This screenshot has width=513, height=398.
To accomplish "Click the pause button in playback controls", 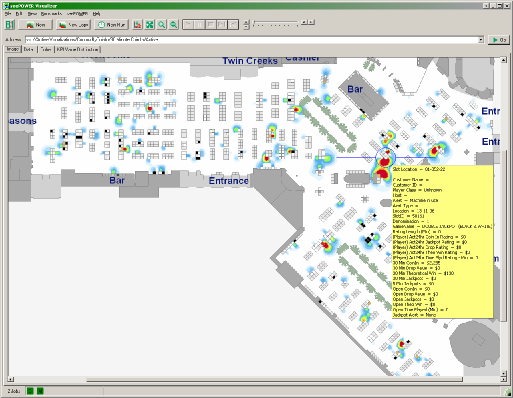I will coord(199,25).
